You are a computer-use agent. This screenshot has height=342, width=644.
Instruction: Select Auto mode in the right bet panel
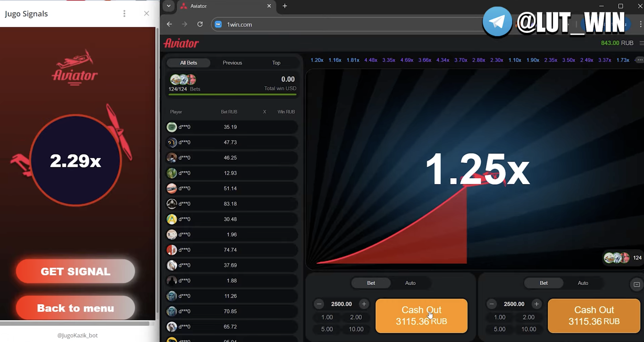click(x=583, y=283)
